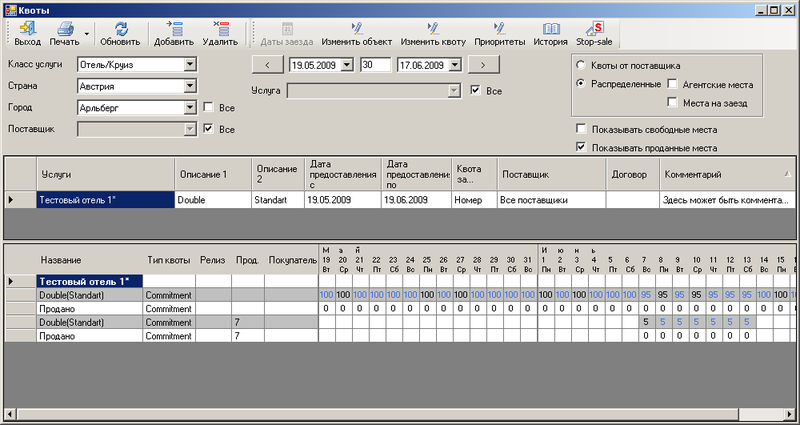Uncheck Показывать проданные места checkbox
This screenshot has width=800, height=425.
582,147
